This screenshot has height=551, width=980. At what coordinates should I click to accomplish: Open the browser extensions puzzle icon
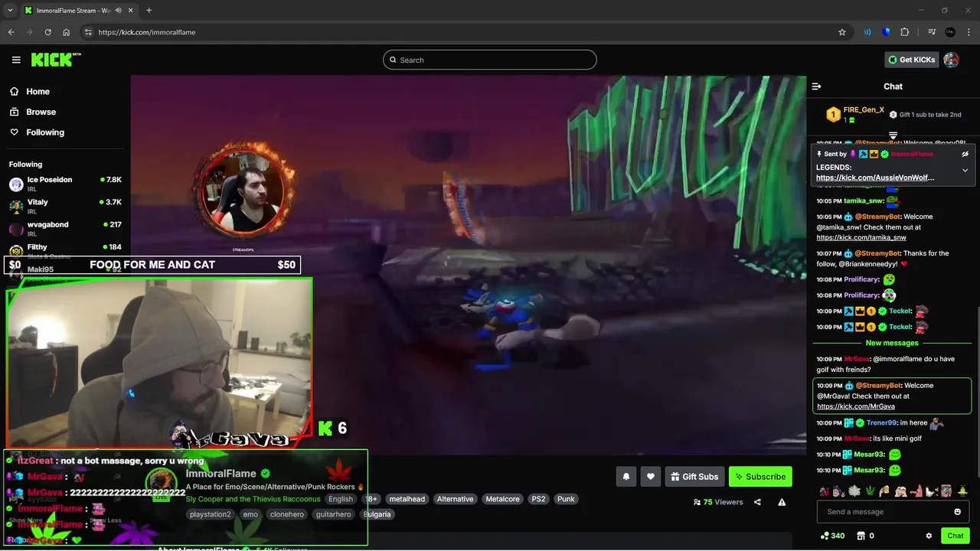point(905,32)
